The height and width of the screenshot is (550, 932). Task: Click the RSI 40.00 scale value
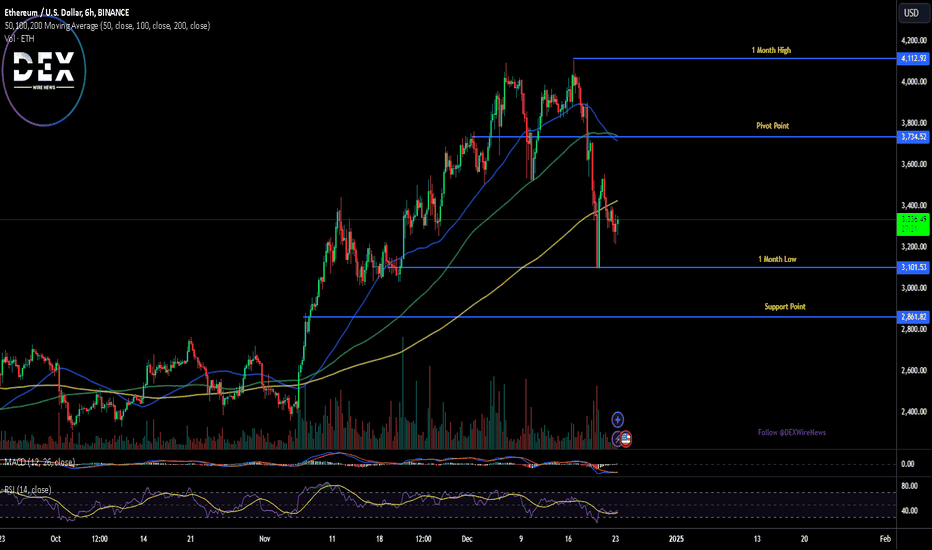909,511
